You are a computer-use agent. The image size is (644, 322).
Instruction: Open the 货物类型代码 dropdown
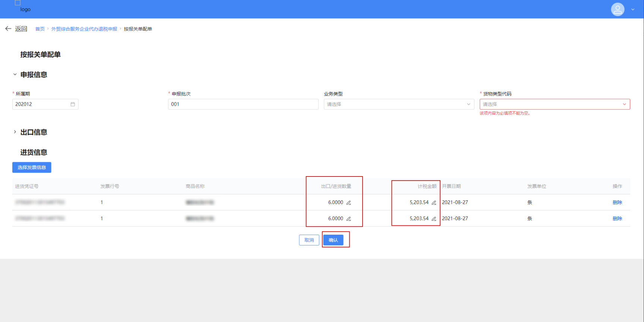click(554, 104)
